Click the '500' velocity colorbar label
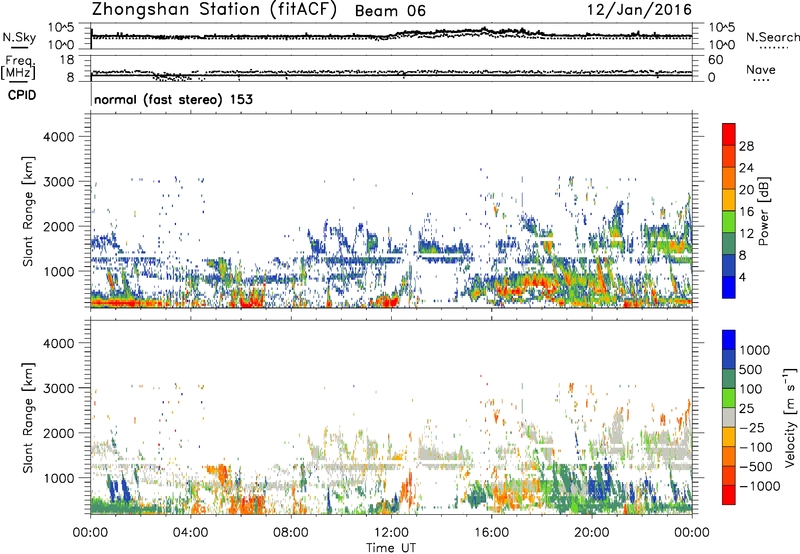This screenshot has height=554, width=800. [750, 370]
